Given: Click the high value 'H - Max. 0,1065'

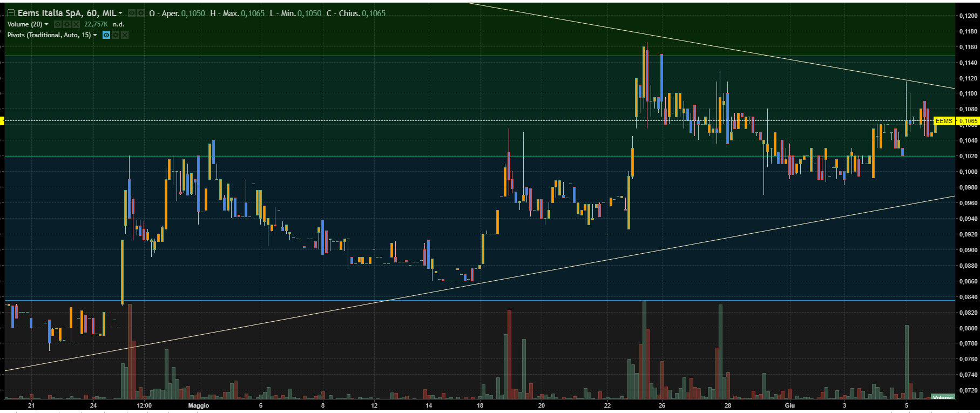Looking at the screenshot, I should click(x=238, y=13).
